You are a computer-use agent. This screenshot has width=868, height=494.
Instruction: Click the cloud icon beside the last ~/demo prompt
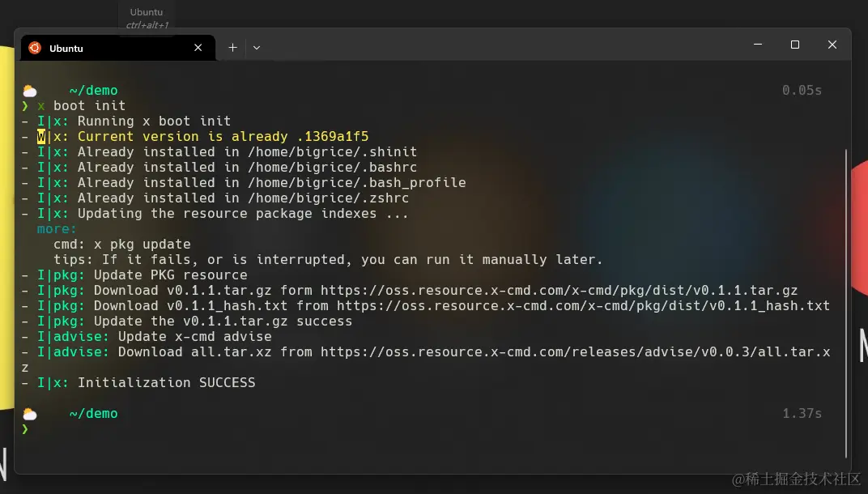point(30,414)
